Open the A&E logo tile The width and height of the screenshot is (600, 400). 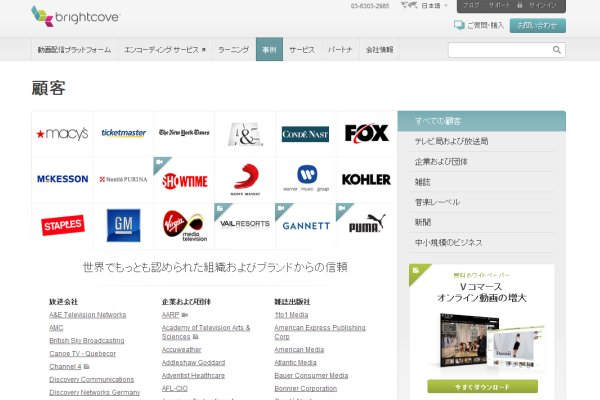245,134
